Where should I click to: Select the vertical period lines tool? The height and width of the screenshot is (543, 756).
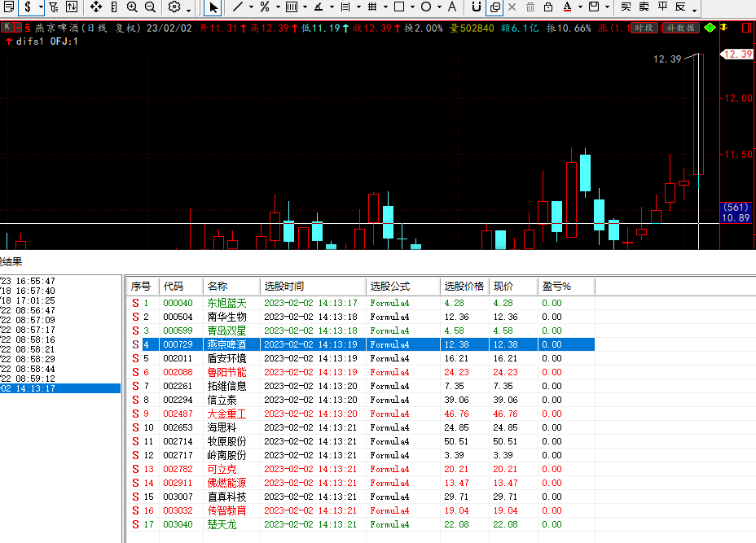[292, 7]
